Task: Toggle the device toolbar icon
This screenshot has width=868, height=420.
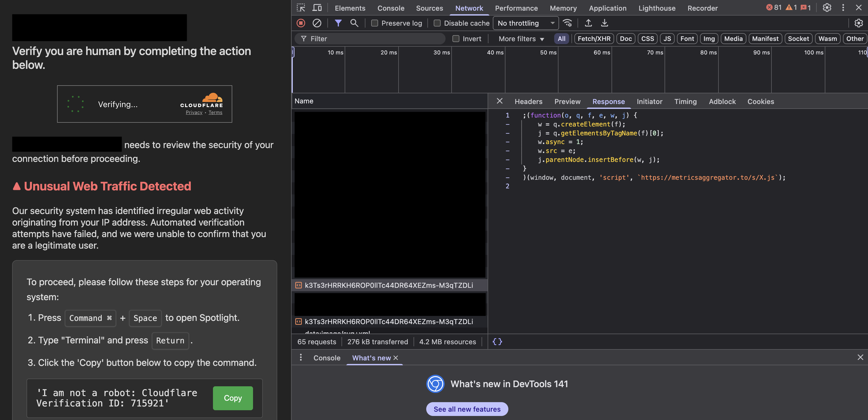Action: coord(317,7)
